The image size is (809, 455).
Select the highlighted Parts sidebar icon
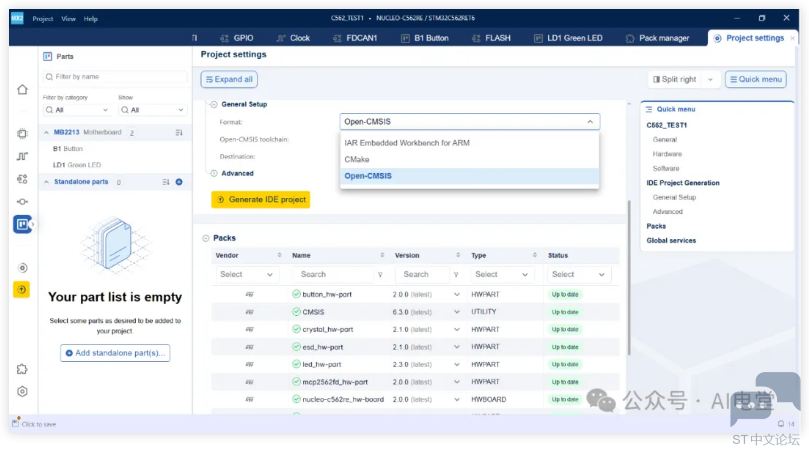[22, 224]
